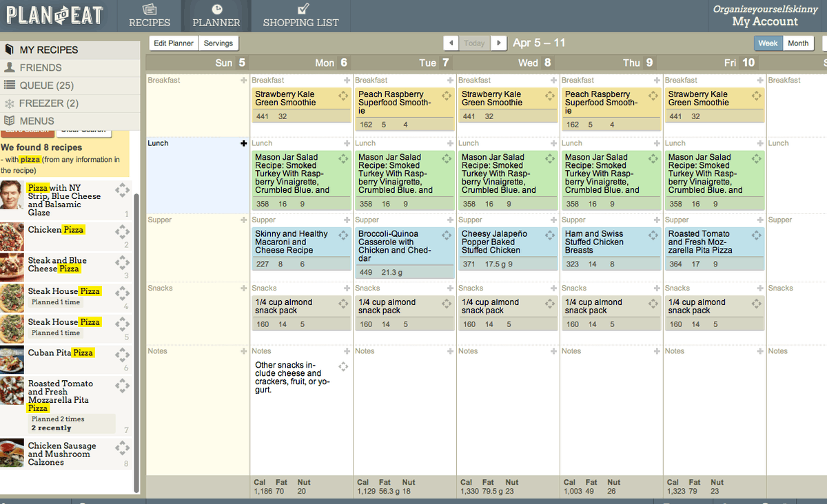Select the Mon 6 day header
827x504 pixels.
(301, 63)
